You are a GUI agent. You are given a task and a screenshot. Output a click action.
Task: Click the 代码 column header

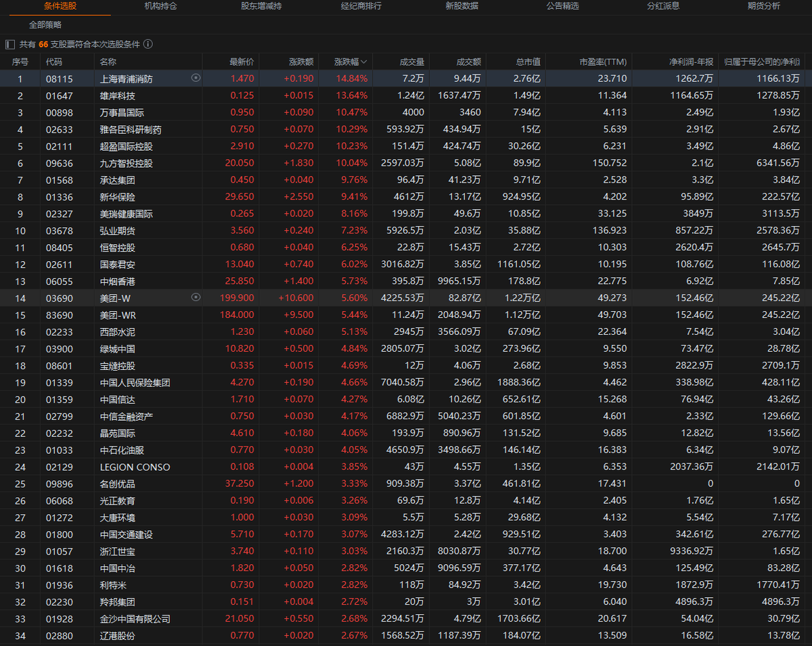(x=54, y=62)
